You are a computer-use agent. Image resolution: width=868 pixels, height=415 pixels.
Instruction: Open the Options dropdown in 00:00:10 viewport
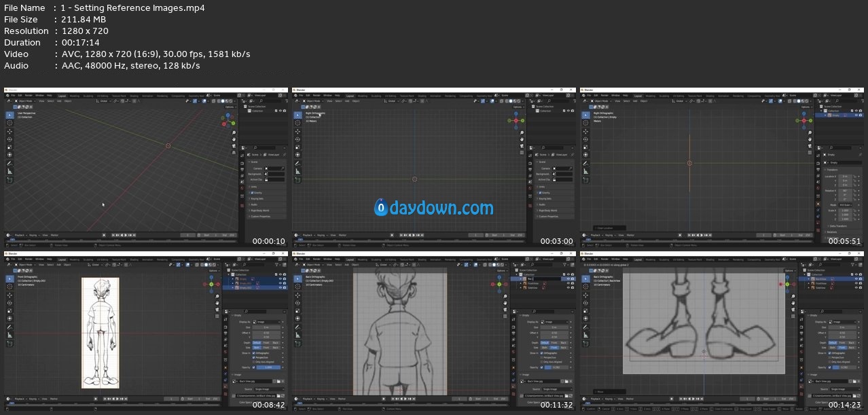[230, 107]
